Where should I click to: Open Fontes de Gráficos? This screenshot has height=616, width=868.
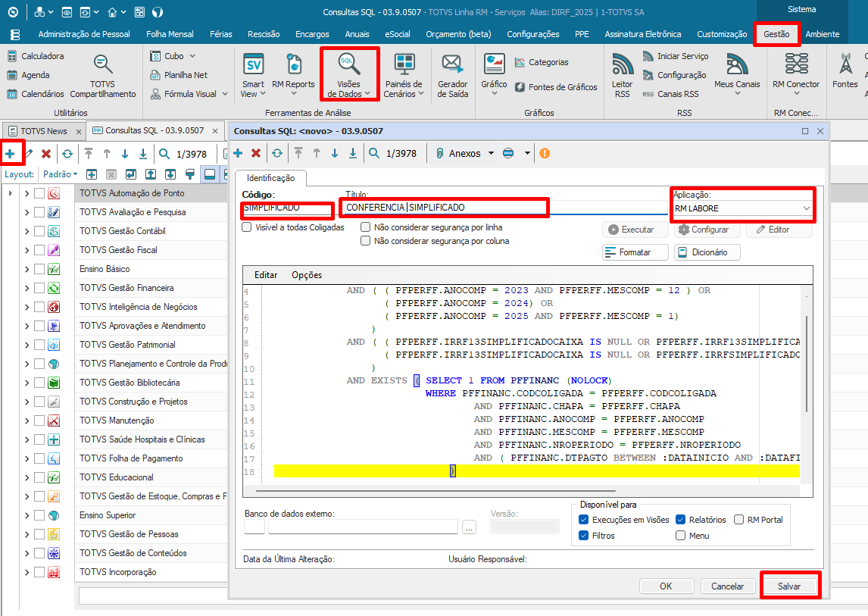click(x=556, y=87)
